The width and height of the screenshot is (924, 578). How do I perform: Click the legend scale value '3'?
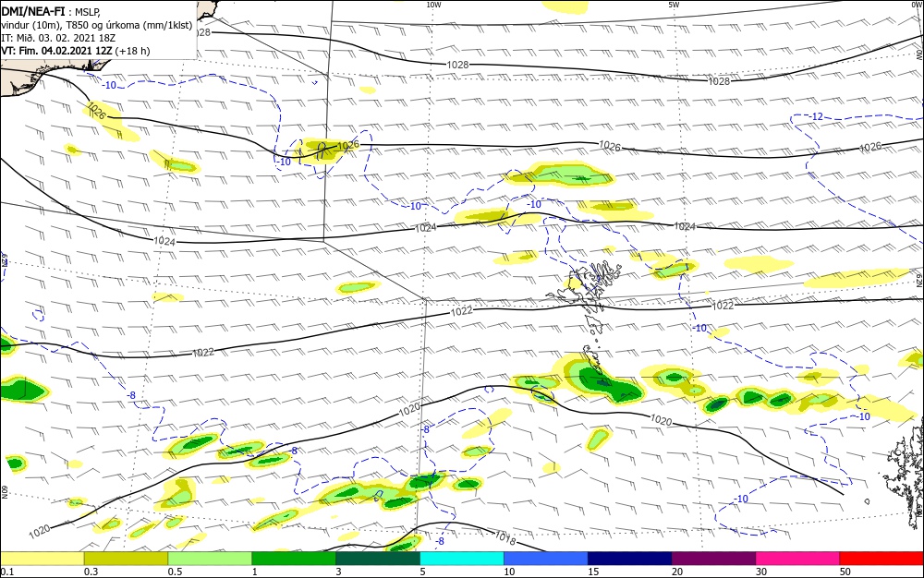click(338, 572)
